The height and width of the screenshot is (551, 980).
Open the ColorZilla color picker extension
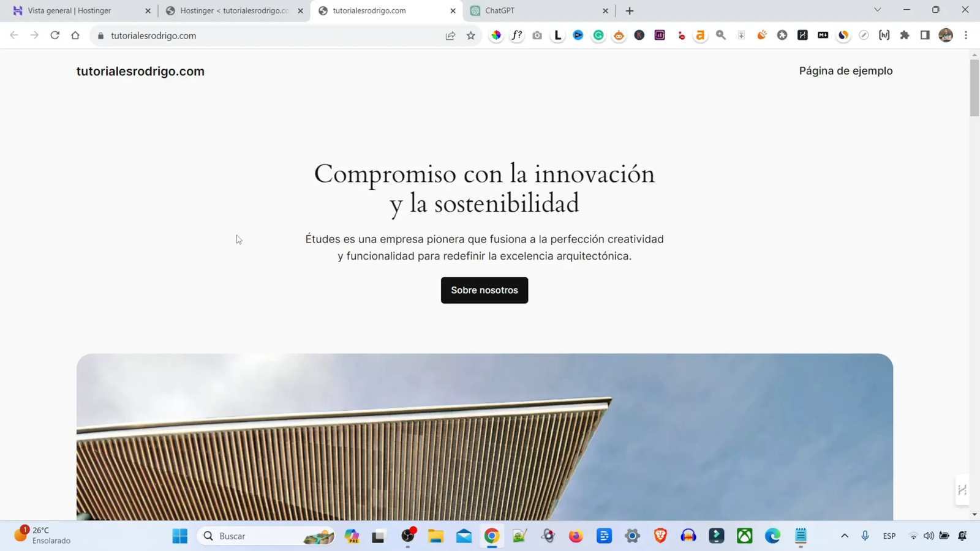click(x=496, y=35)
